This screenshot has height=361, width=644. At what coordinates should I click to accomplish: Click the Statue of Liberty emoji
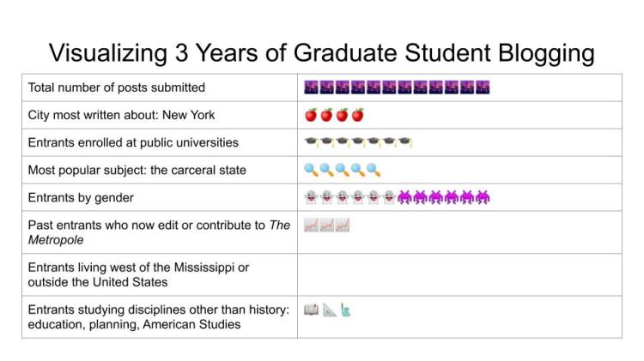(x=345, y=310)
